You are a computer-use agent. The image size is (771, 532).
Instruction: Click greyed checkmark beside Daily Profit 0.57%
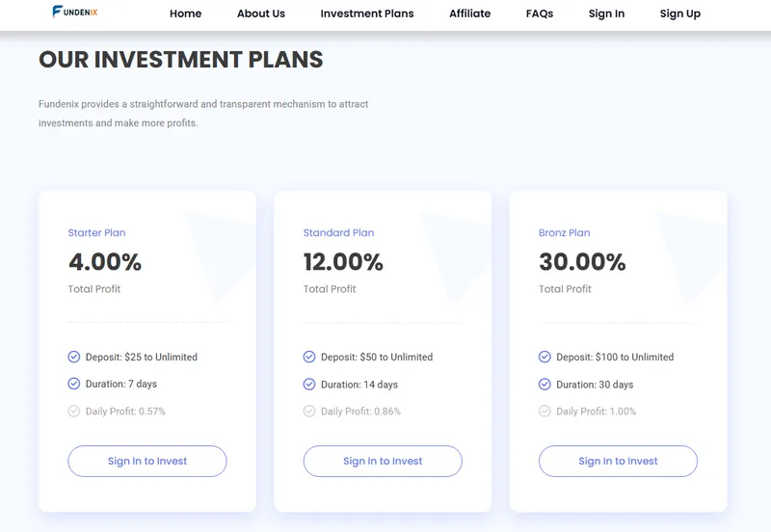point(74,411)
